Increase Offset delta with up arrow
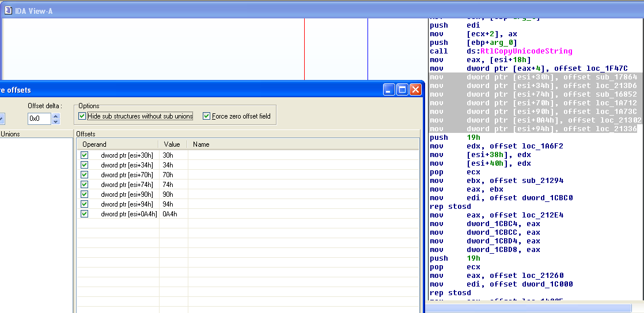This screenshot has height=313, width=644. tap(56, 116)
